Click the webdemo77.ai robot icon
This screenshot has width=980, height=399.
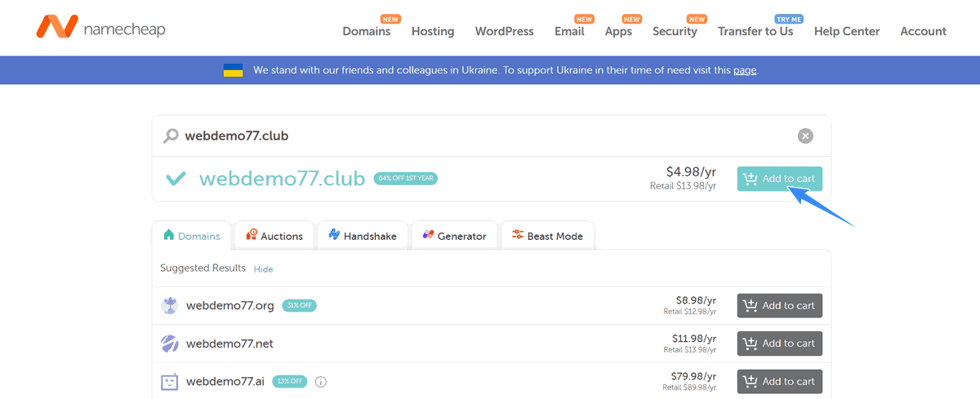point(170,381)
